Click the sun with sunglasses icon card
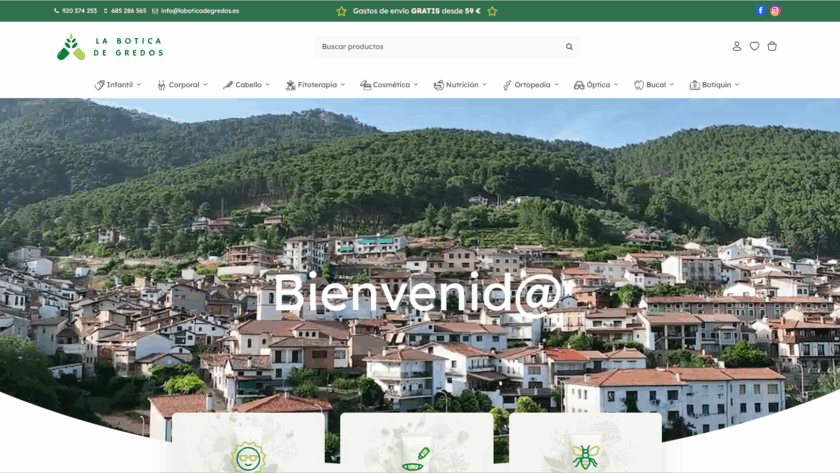The height and width of the screenshot is (473, 840). 248,442
